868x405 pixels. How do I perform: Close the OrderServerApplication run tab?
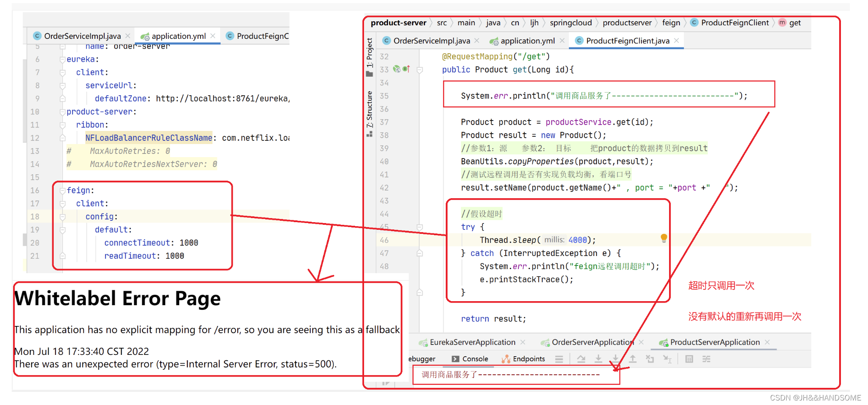[642, 342]
